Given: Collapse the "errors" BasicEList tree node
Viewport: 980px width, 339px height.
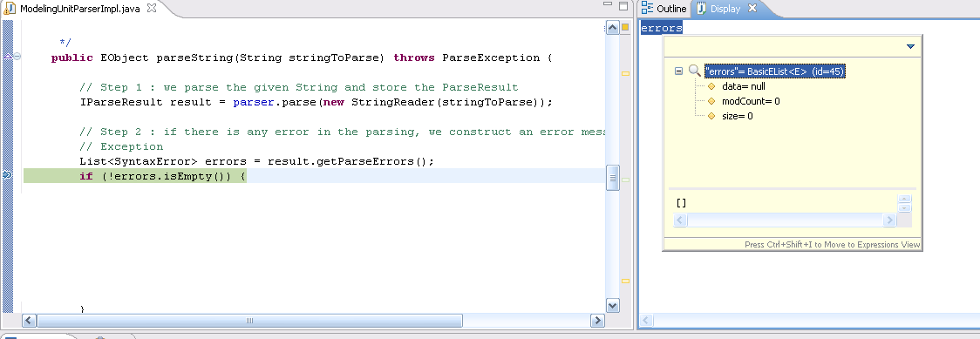Looking at the screenshot, I should (x=678, y=71).
